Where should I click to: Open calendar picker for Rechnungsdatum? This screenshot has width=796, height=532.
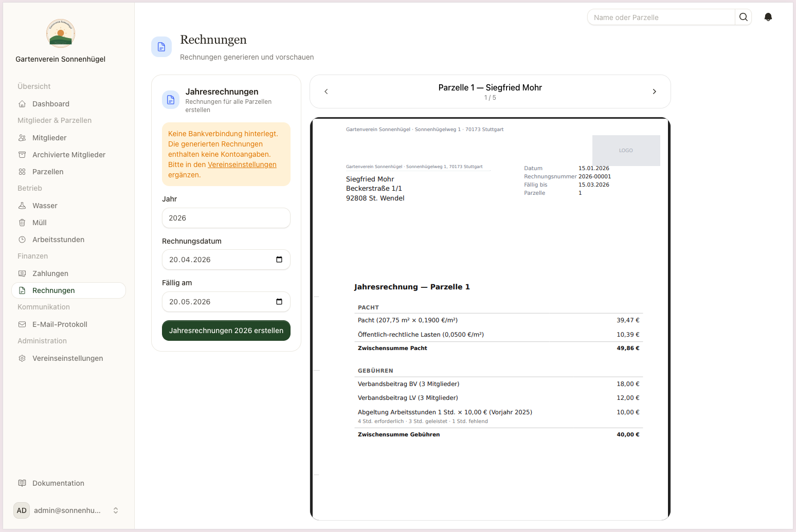coord(279,260)
